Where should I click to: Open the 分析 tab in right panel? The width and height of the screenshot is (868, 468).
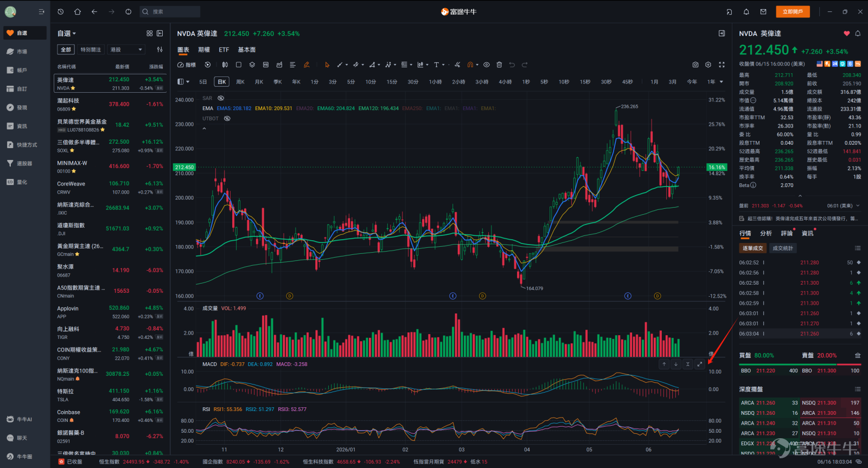tap(766, 233)
